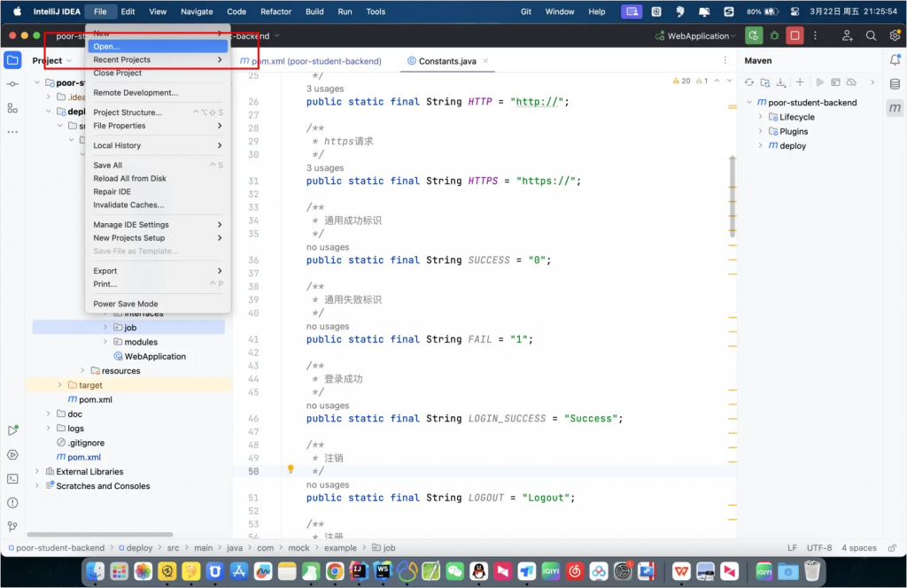The image size is (907, 588).
Task: Open IDE settings gear icon
Action: tap(893, 35)
